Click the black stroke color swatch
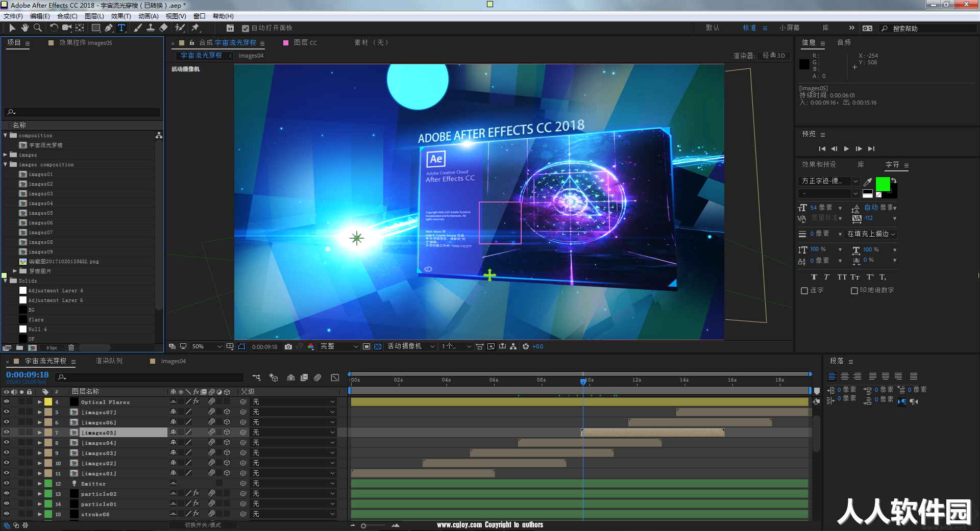 (x=893, y=193)
